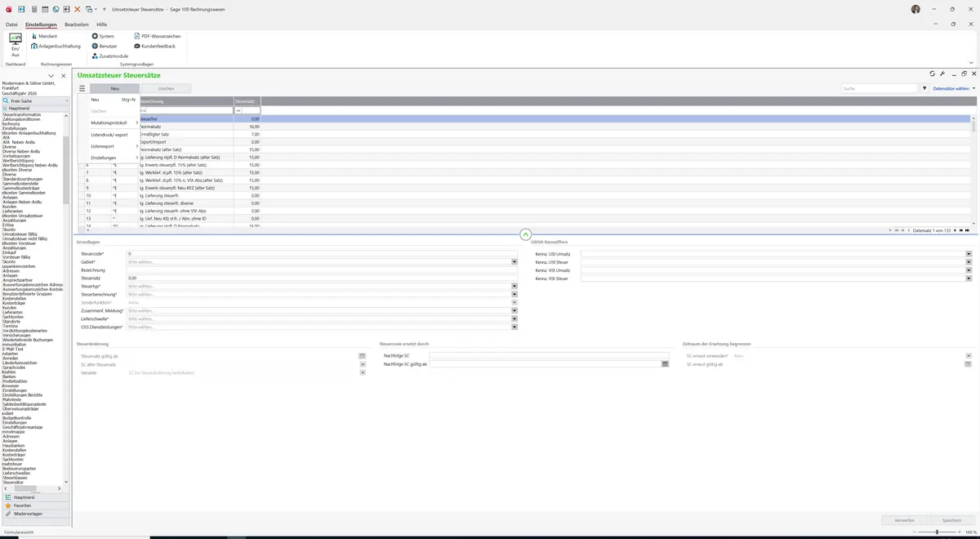
Task: Open the date picker for Steuersatz gültig ab
Action: [362, 356]
